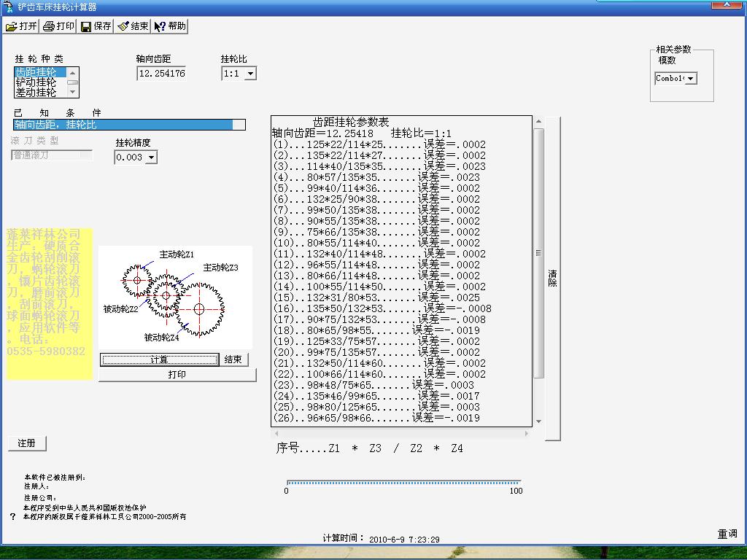
Task: Click the 打开 (Open) toolbar button
Action: click(x=21, y=26)
